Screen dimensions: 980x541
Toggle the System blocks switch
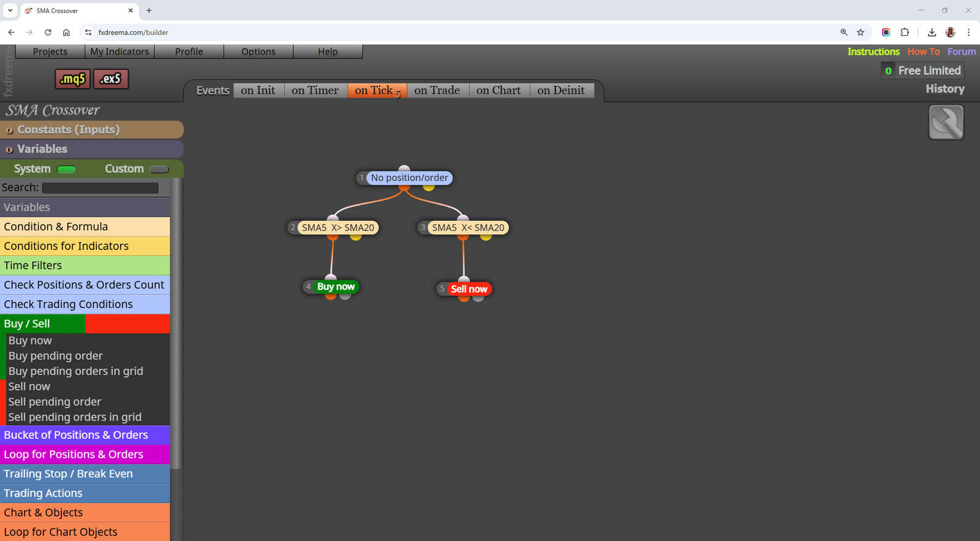(66, 169)
